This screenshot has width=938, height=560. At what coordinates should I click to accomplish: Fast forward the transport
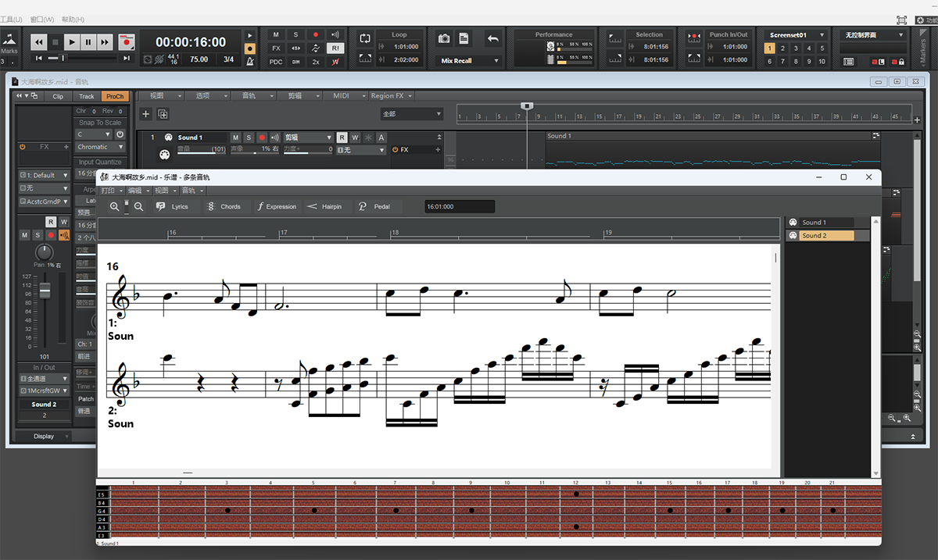[x=106, y=42]
